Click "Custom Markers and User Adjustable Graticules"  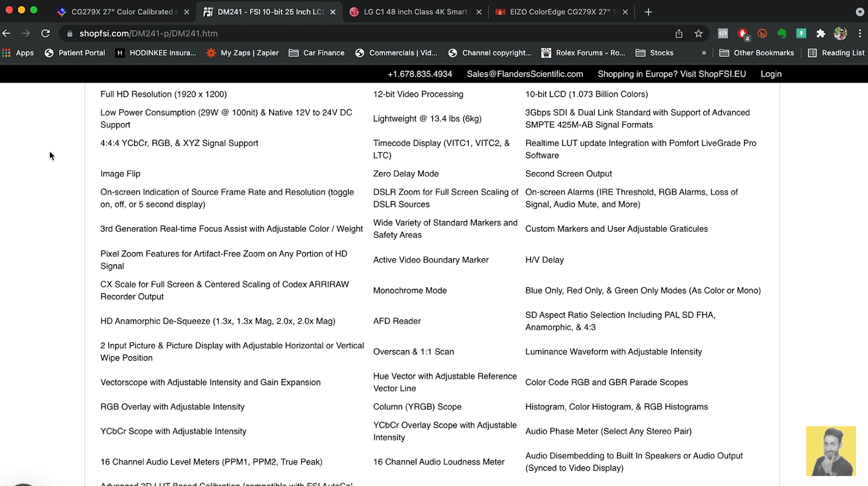pyautogui.click(x=617, y=229)
